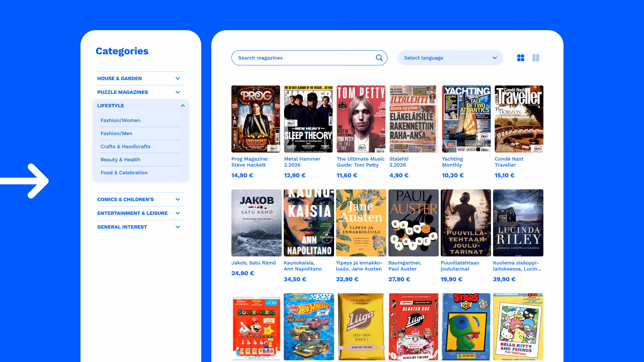Open the Select language dropdown
Viewport: 644px width, 362px height.
[x=450, y=58]
